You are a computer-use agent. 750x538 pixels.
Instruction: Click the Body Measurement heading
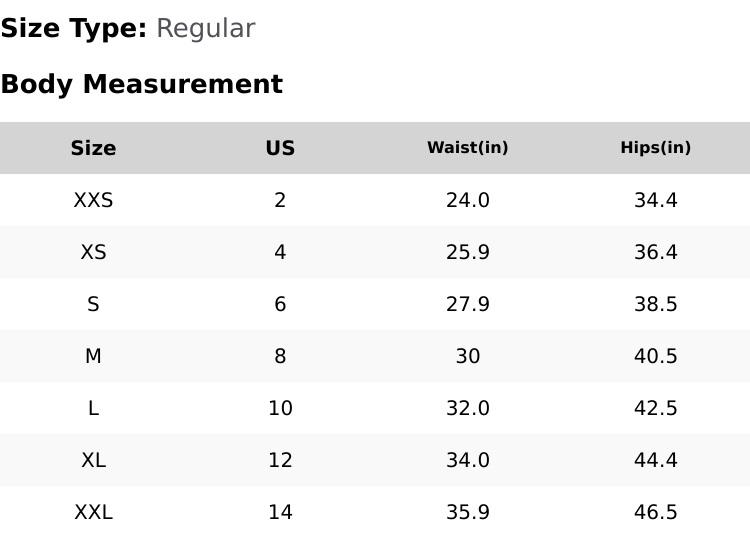141,84
